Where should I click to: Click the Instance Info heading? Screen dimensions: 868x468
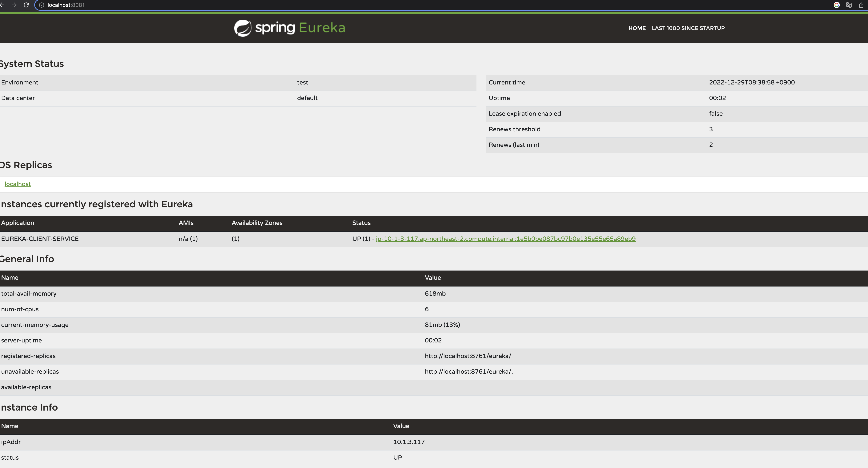point(29,407)
